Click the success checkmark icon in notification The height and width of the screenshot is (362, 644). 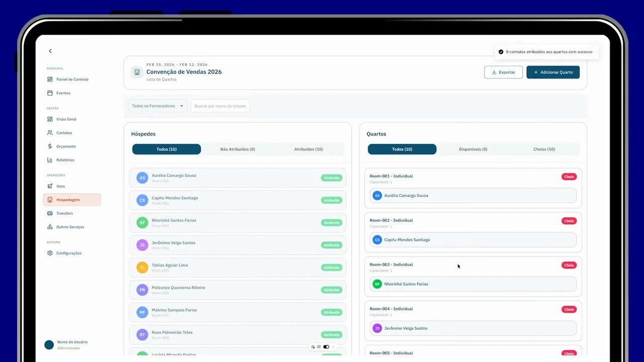pos(501,52)
